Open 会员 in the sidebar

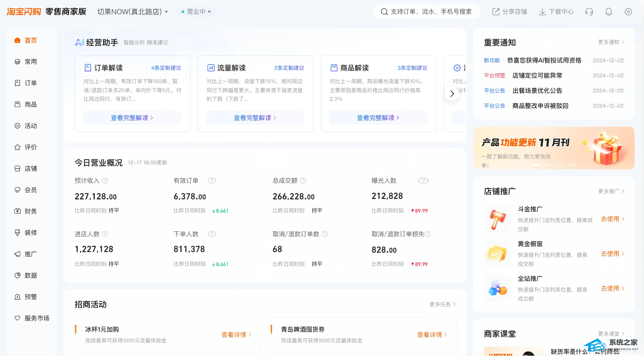coord(32,190)
